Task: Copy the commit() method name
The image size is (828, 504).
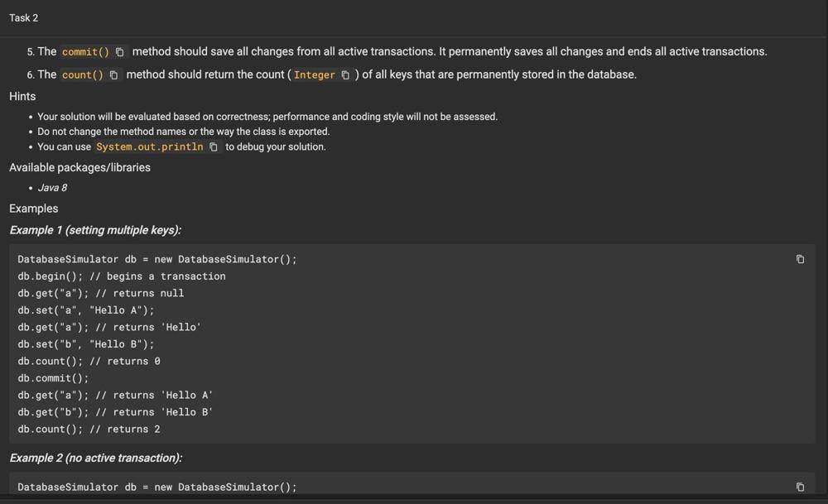Action: (120, 52)
